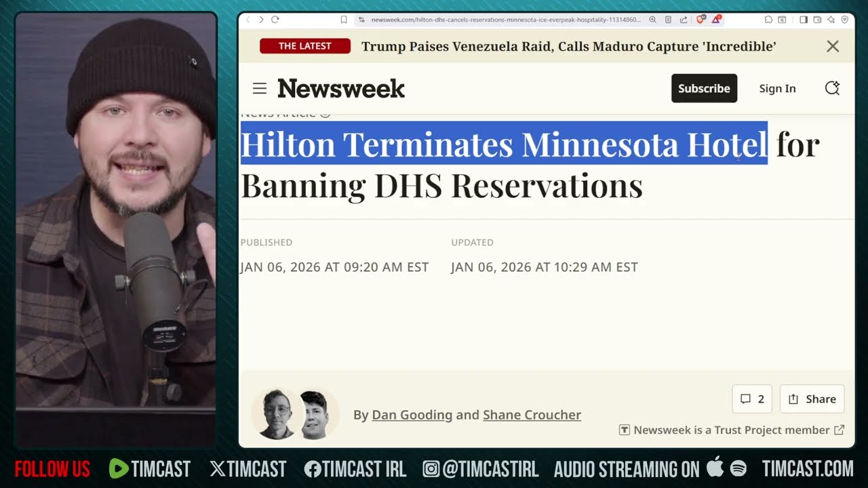This screenshot has height=488, width=868.
Task: Open Newsweek hamburger menu
Action: click(260, 88)
